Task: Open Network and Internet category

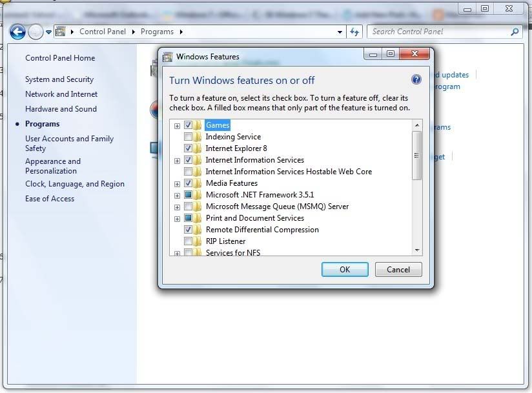Action: click(61, 94)
